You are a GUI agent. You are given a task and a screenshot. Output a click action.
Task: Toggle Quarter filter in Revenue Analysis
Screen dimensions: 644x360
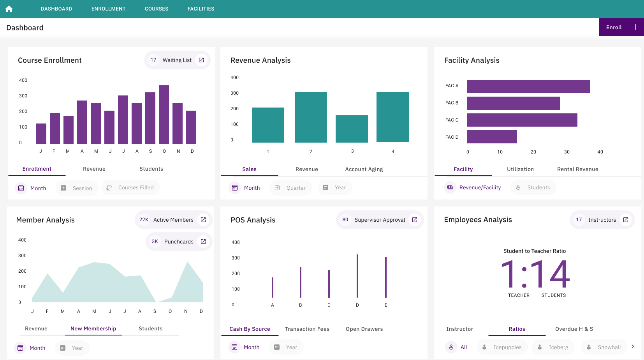click(290, 188)
